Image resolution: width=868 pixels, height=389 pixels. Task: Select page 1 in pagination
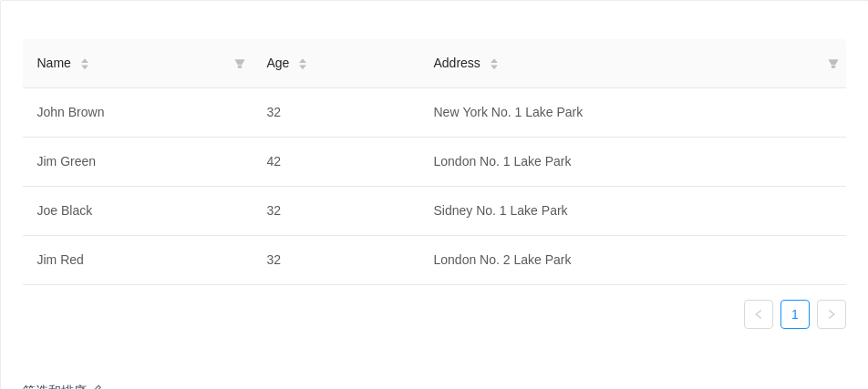pyautogui.click(x=795, y=314)
